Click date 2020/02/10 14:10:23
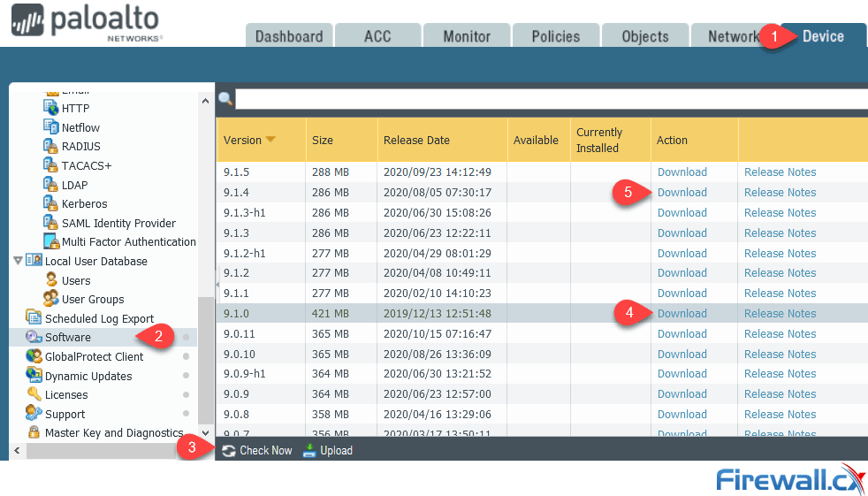The width and height of the screenshot is (868, 496). (438, 293)
